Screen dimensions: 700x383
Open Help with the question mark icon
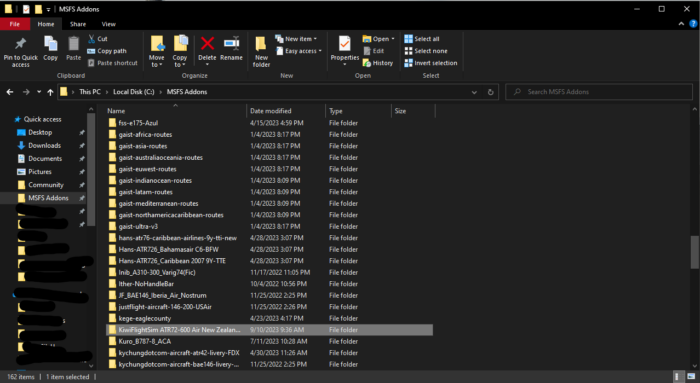click(693, 24)
